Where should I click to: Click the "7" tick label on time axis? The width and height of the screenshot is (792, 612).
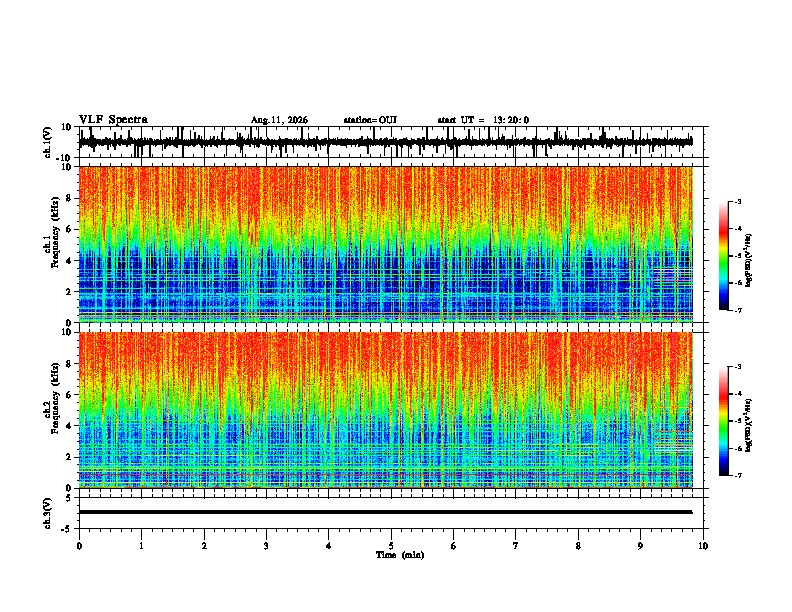[x=516, y=546]
